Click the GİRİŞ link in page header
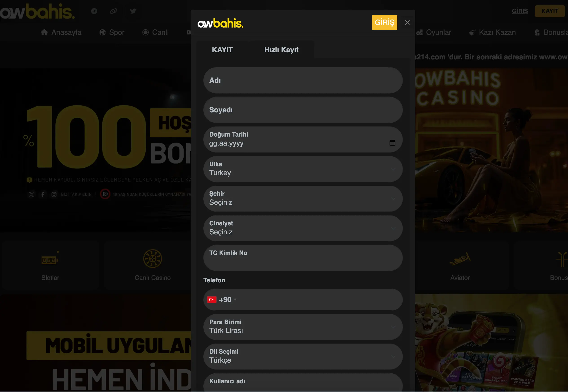568x392 pixels. [520, 11]
